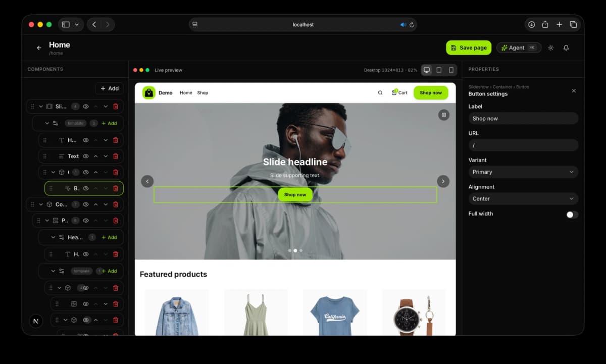Open the Cart in the store header

399,93
